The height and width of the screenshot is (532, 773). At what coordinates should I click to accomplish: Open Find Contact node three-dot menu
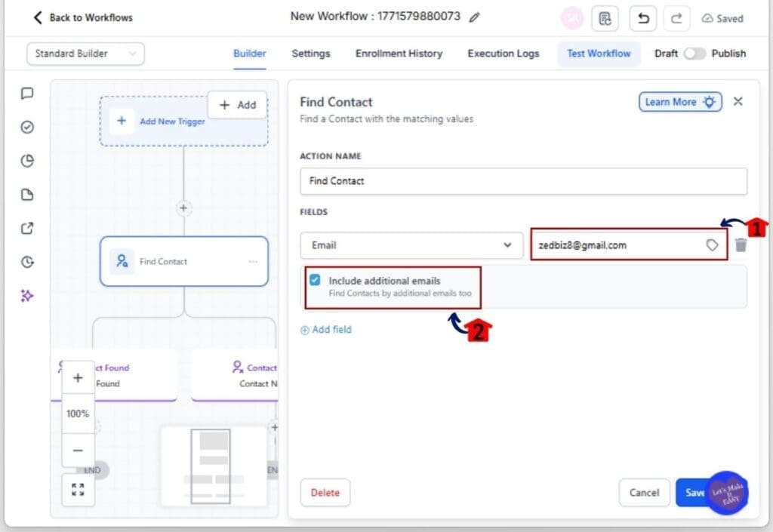(x=253, y=262)
